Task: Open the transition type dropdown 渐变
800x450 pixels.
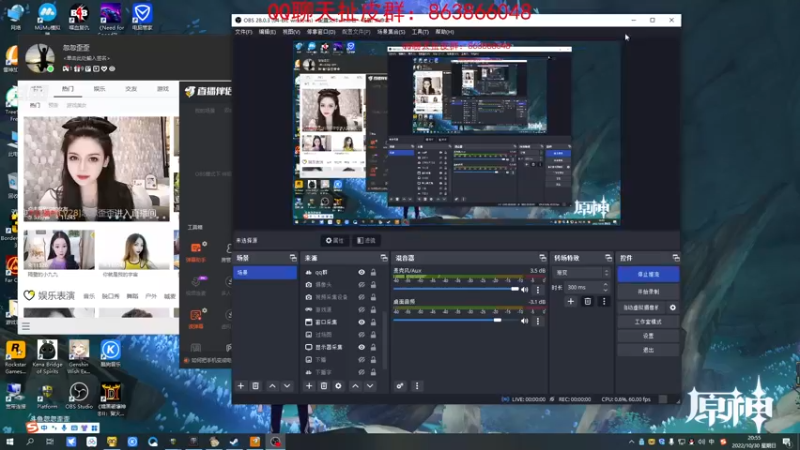Action: (581, 273)
